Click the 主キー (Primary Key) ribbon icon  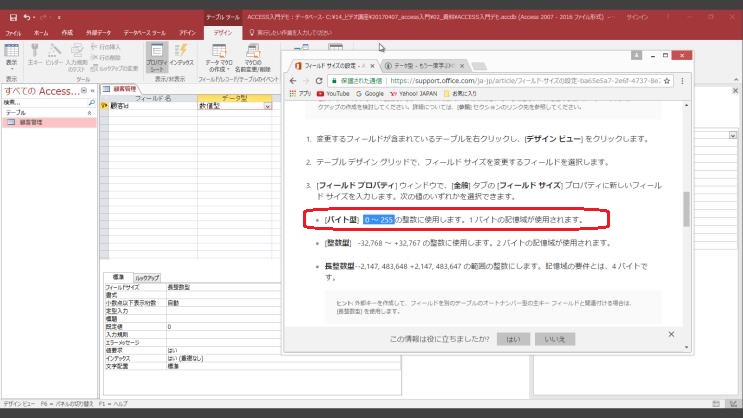(34, 55)
